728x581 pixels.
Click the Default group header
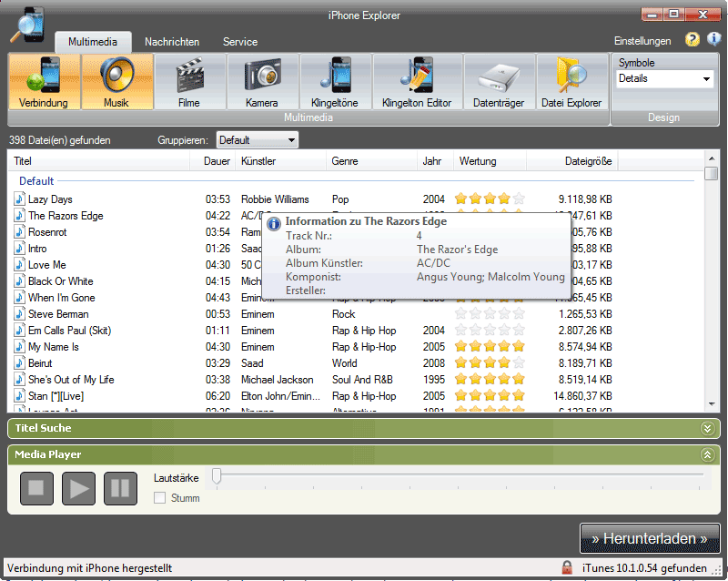[36, 181]
